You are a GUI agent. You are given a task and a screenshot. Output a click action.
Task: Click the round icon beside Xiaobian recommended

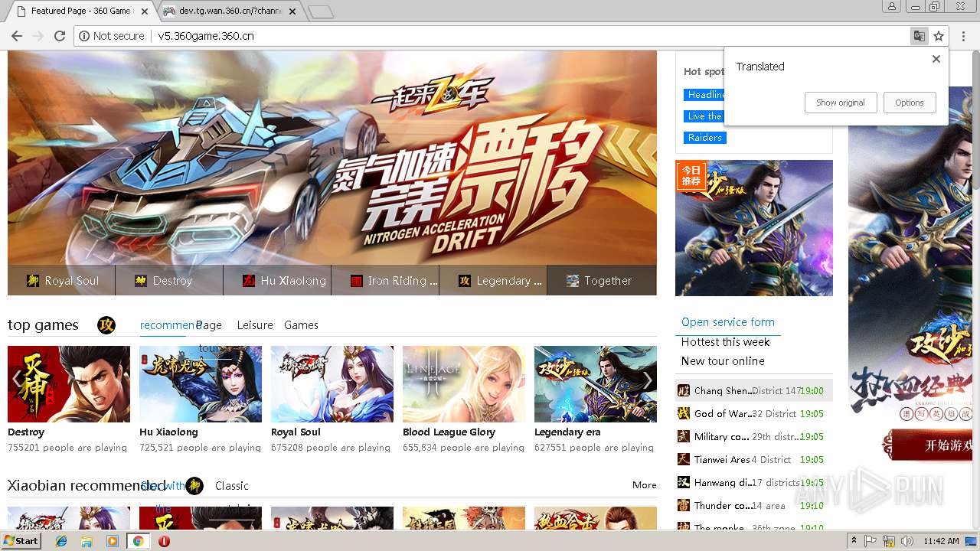coord(194,486)
